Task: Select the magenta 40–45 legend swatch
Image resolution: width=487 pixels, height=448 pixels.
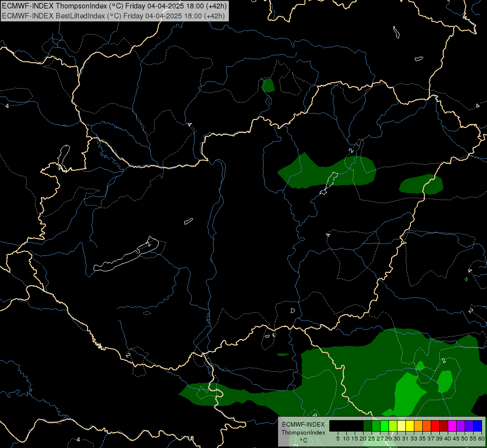Action: pyautogui.click(x=452, y=426)
